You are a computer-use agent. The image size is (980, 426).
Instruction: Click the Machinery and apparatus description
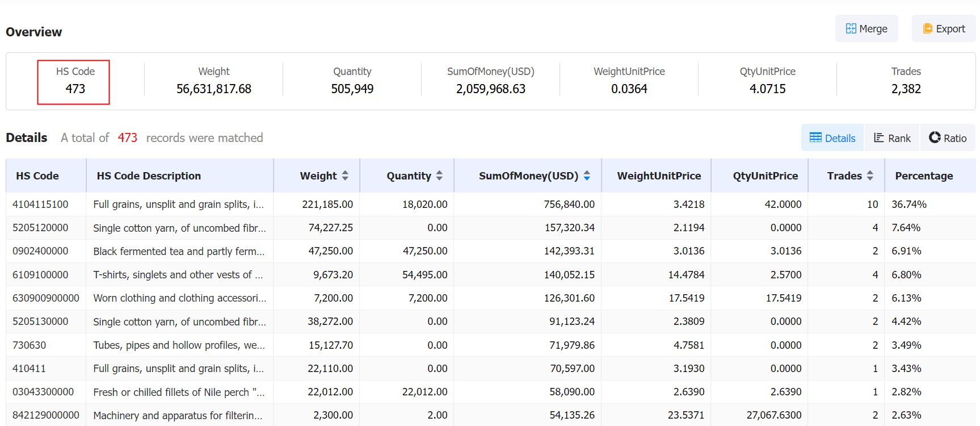pos(178,415)
